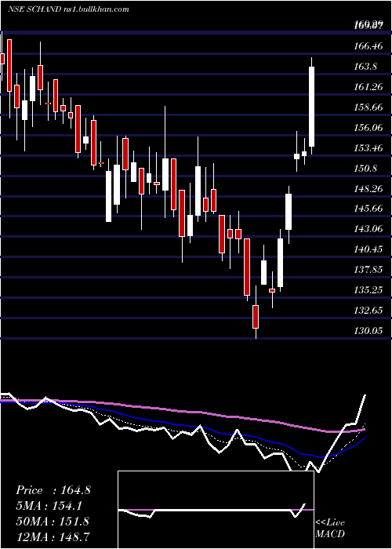Click the 161.26 price axis label
392x549 pixels.
coord(368,86)
